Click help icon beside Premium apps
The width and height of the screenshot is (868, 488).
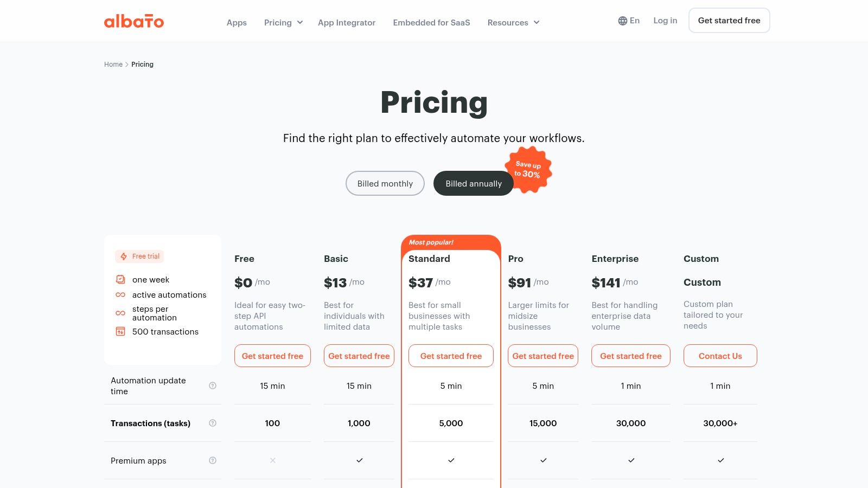(x=213, y=460)
